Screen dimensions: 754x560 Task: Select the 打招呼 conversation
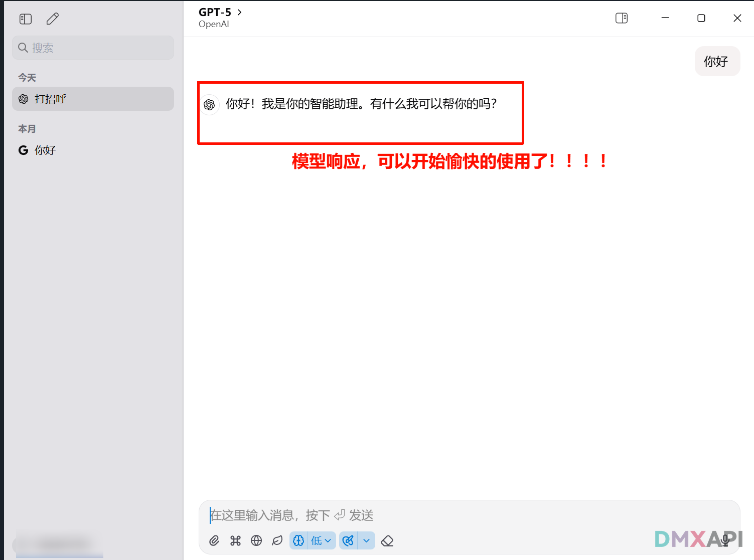[93, 99]
